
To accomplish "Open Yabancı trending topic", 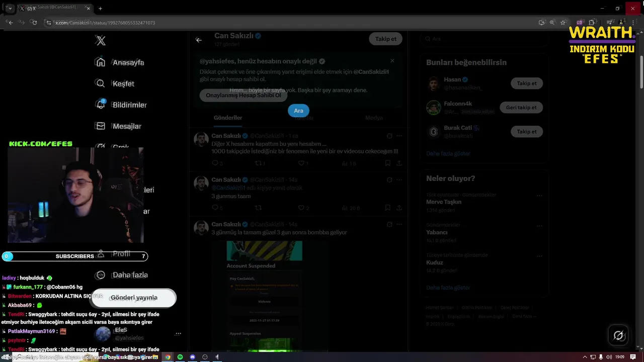I will point(437,232).
